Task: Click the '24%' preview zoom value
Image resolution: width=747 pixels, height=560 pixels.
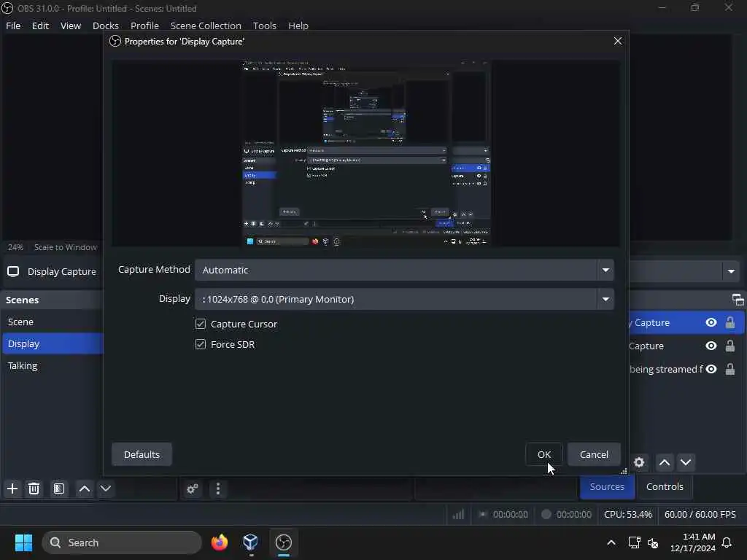Action: [15, 247]
